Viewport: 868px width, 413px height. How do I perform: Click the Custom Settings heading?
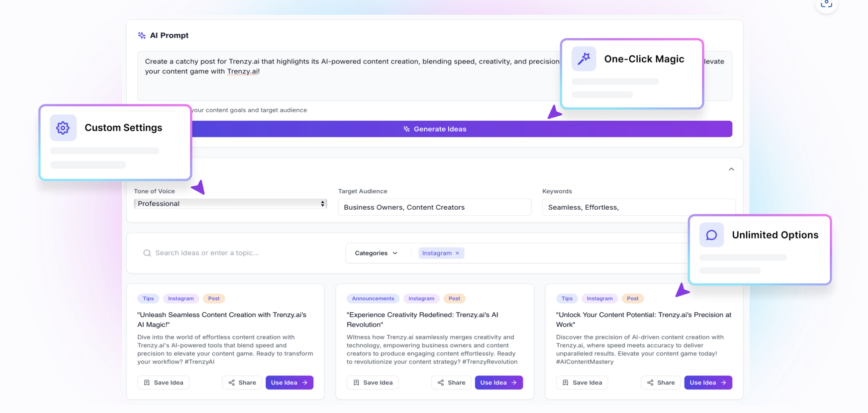click(x=124, y=128)
